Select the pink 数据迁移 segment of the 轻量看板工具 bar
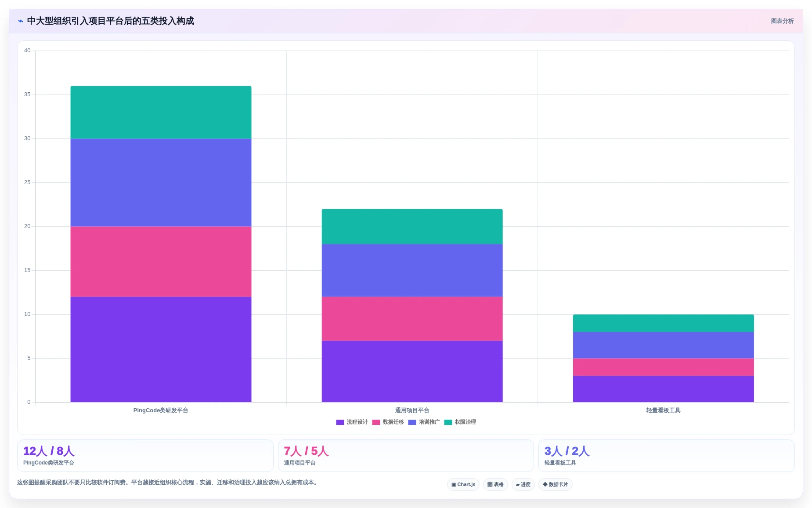The height and width of the screenshot is (508, 812). [x=663, y=367]
